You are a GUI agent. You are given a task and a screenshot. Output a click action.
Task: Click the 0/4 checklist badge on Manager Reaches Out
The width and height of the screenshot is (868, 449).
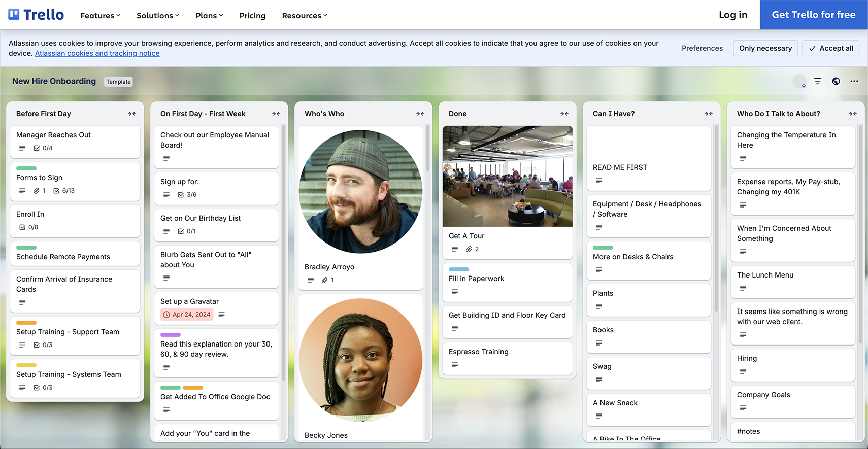(43, 148)
